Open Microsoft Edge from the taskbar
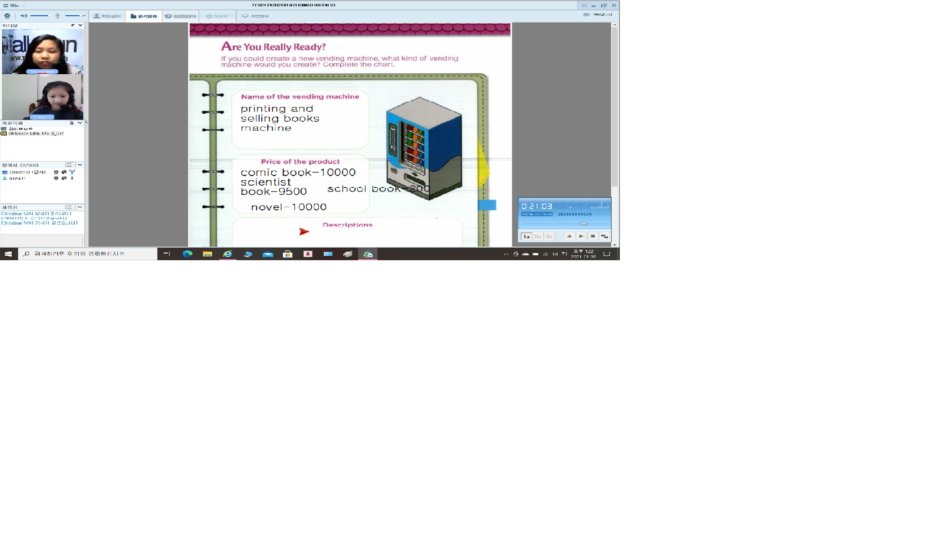Image resolution: width=941 pixels, height=560 pixels. tap(188, 254)
